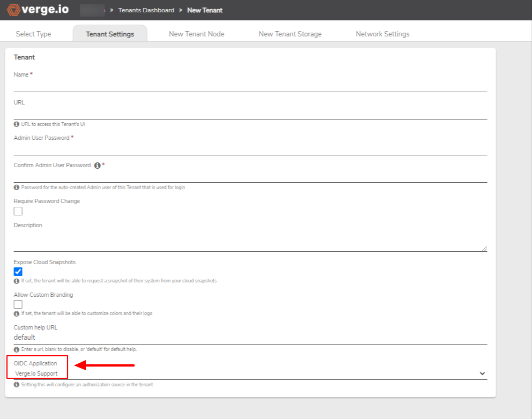Go back to the Select Type tab

pos(33,33)
